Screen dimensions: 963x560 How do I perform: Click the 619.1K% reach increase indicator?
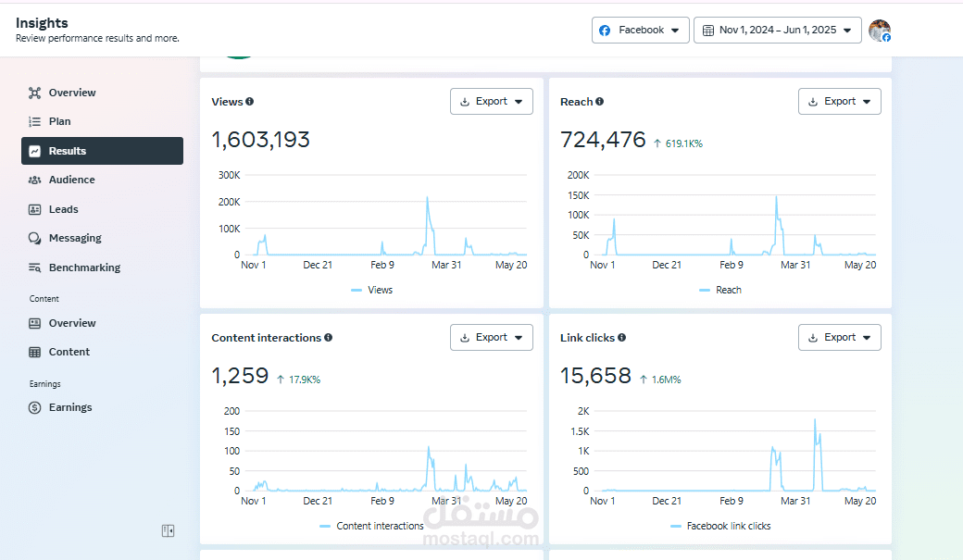(x=678, y=143)
